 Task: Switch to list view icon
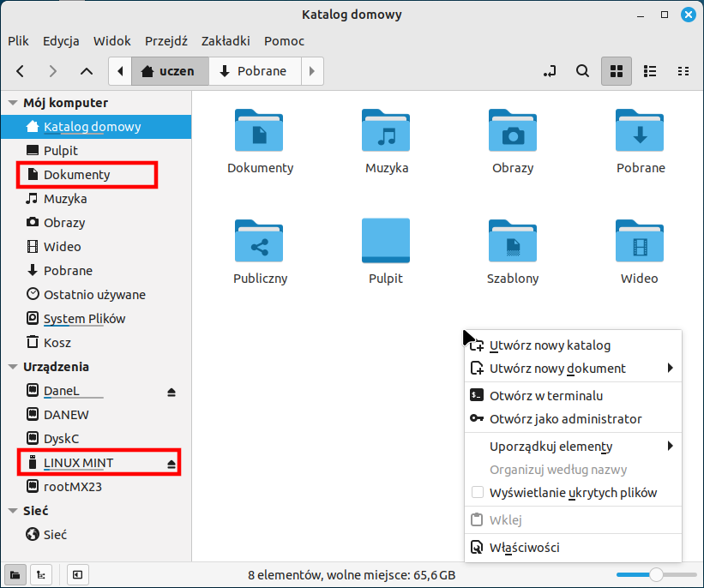click(650, 71)
